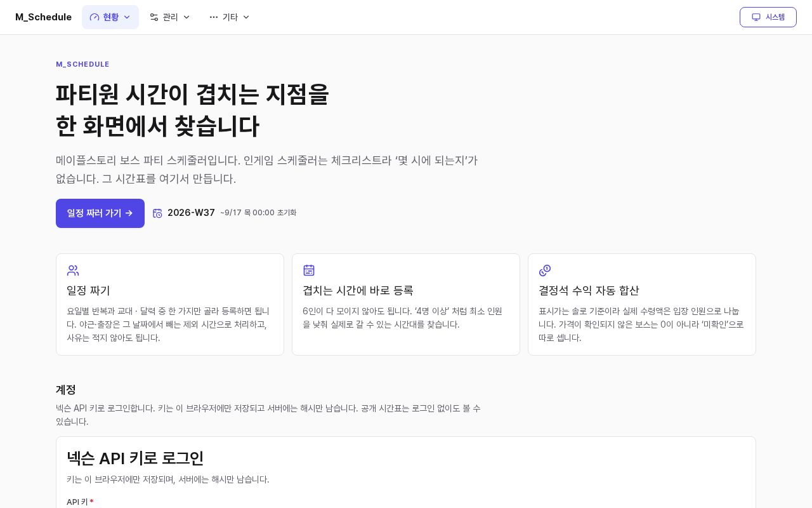Open the 기타 menu

[230, 17]
